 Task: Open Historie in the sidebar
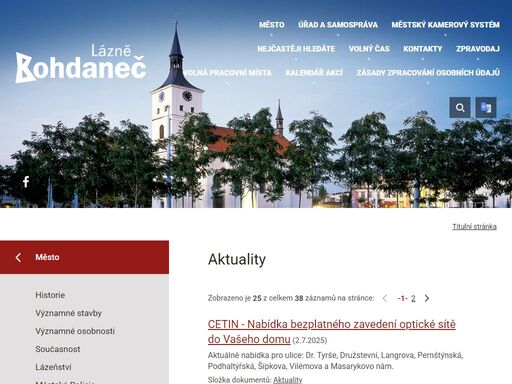click(50, 295)
